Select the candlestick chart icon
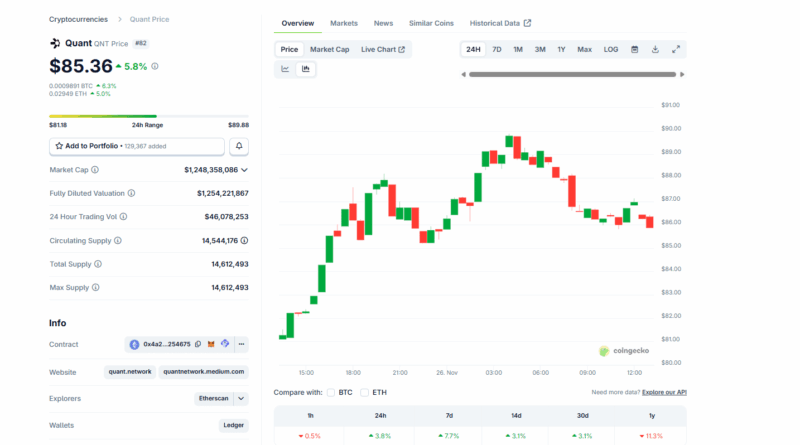The image size is (800, 445). (x=306, y=69)
